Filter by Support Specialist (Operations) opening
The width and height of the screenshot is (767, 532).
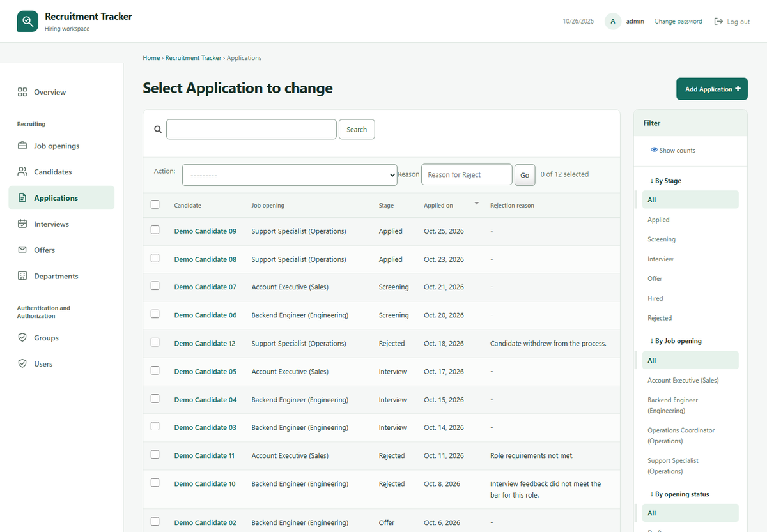[673, 466]
